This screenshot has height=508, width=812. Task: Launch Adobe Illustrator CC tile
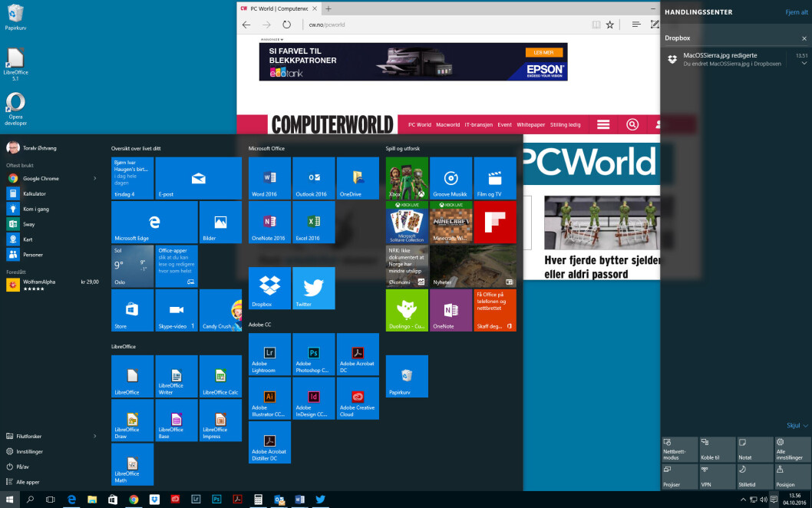269,398
